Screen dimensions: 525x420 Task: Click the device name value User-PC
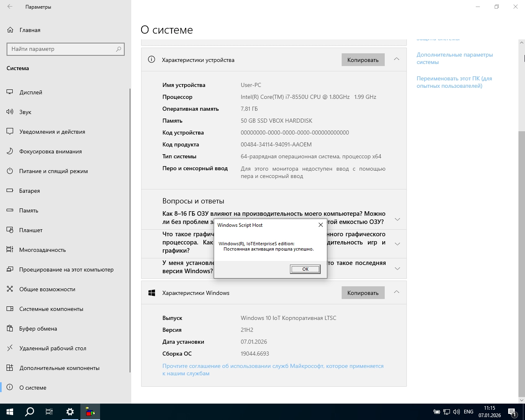[x=251, y=85]
